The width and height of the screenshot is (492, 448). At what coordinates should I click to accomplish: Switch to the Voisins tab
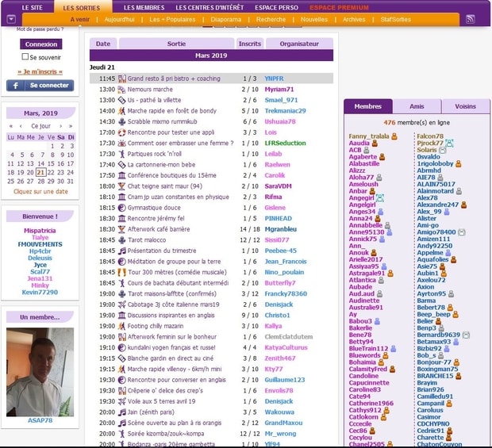tap(465, 106)
